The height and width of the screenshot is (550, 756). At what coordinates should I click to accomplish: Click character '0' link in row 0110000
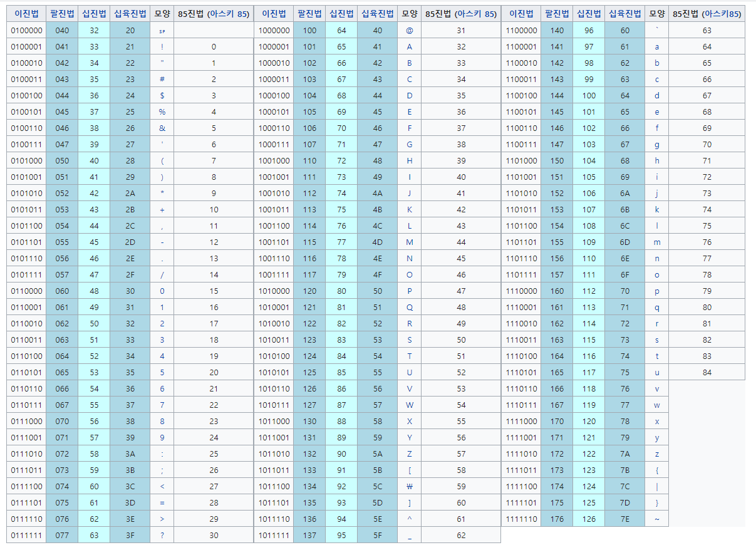tap(162, 291)
